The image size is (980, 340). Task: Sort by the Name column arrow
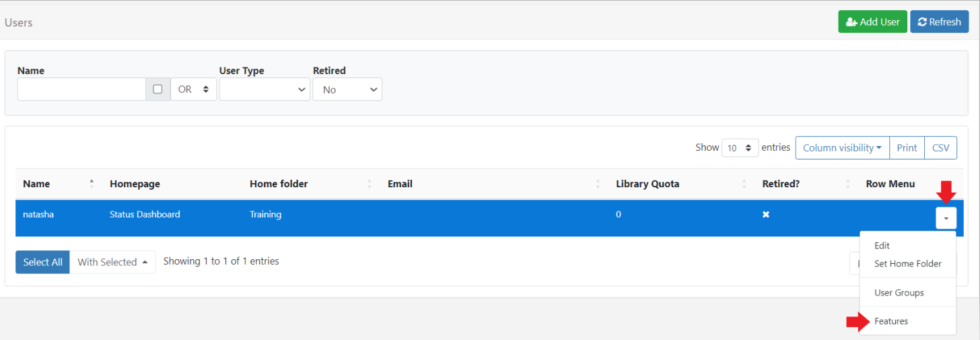click(x=92, y=184)
